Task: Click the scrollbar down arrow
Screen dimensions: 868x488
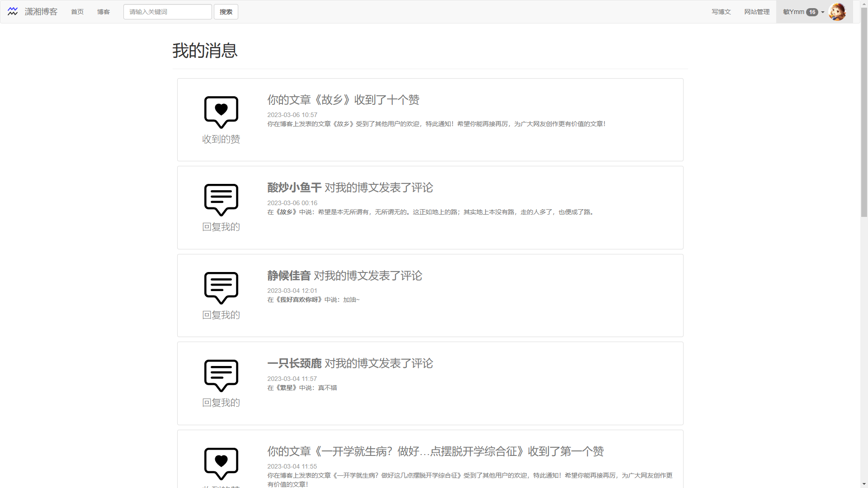Action: tap(864, 484)
